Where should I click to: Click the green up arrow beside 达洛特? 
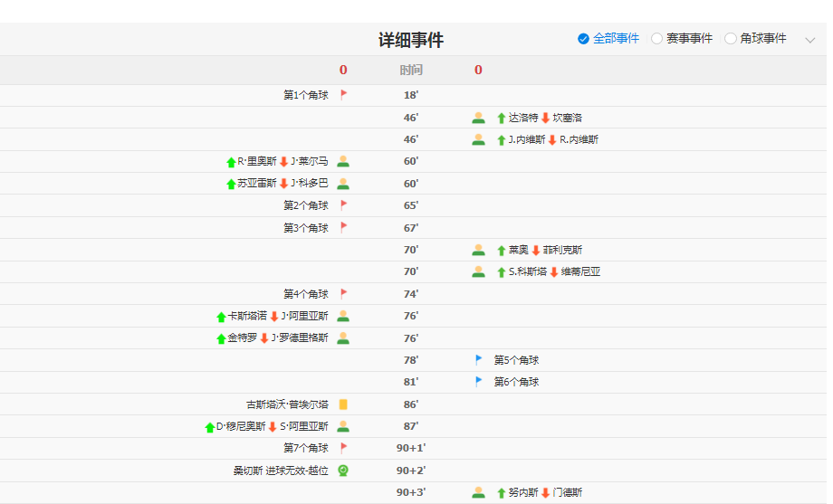click(x=501, y=118)
